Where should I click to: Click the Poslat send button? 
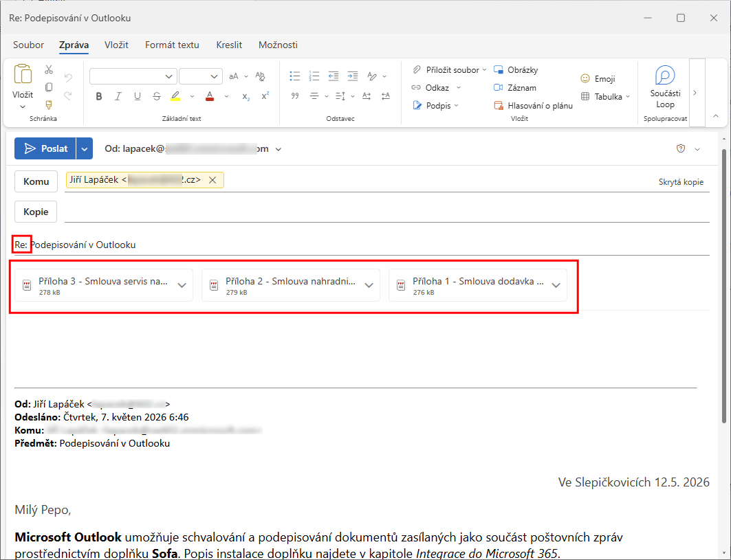pyautogui.click(x=45, y=148)
